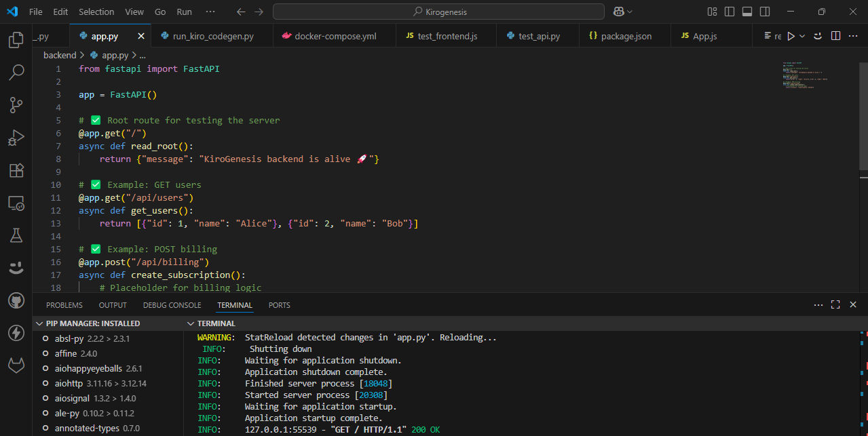Screen dimensions: 868x436
Task: Go back using the left arrow
Action: 241,12
